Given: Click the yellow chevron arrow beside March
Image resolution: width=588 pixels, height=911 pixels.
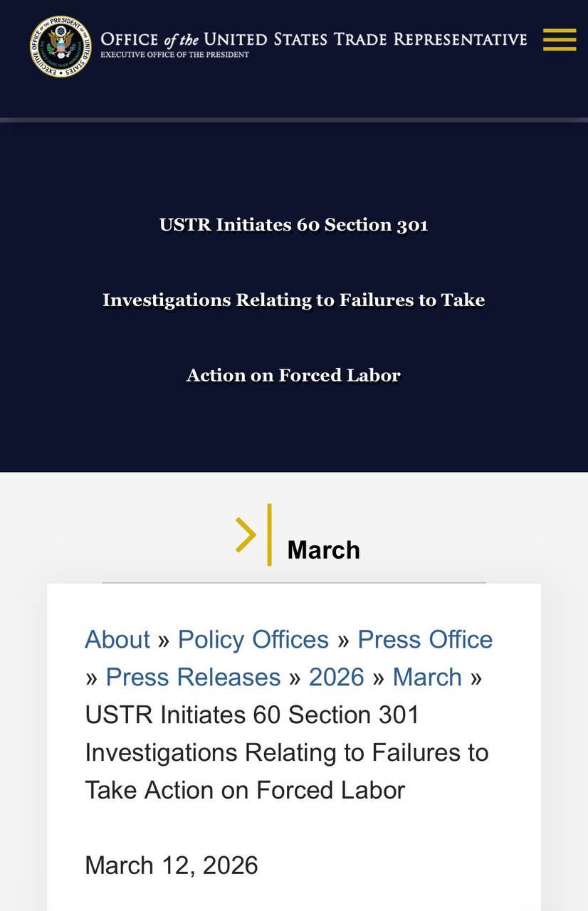Looking at the screenshot, I should [x=246, y=535].
